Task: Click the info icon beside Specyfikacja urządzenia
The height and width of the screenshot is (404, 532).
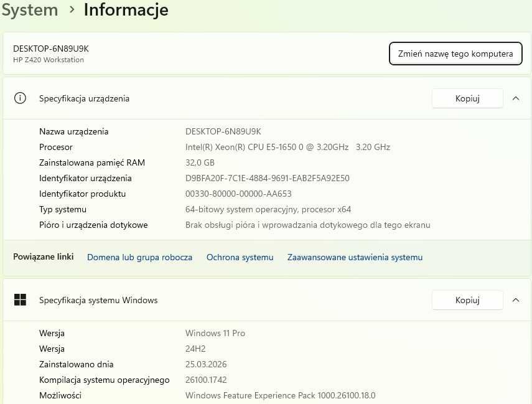Action: tap(20, 98)
